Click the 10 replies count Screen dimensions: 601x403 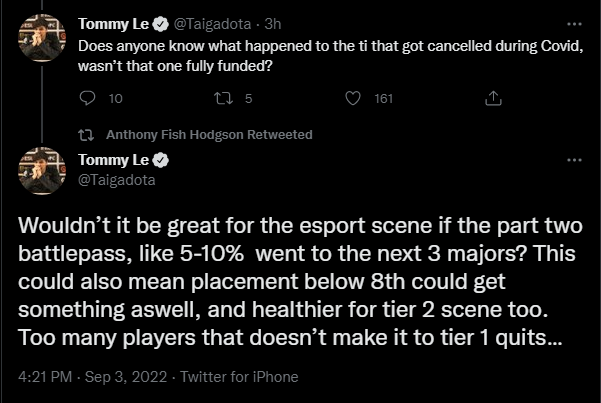tap(114, 98)
